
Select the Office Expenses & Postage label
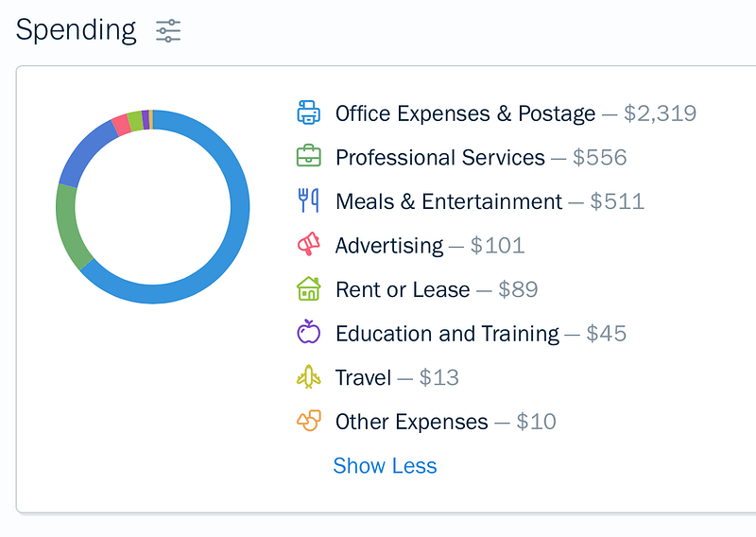pyautogui.click(x=465, y=113)
